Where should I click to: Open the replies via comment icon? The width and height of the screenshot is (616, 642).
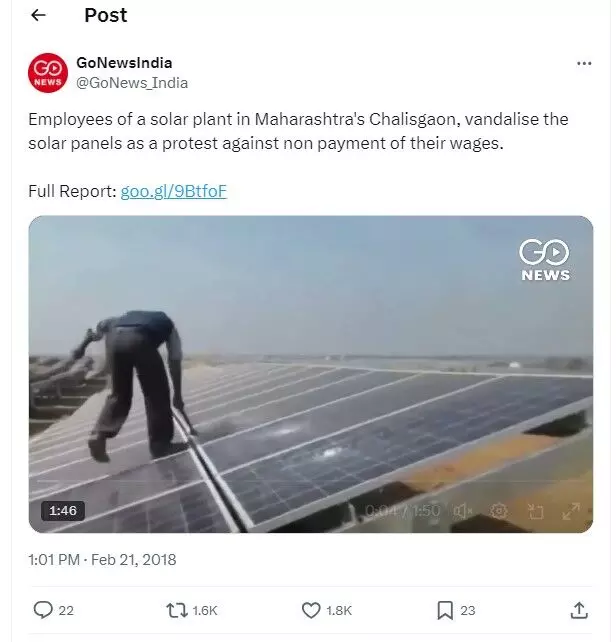point(43,610)
